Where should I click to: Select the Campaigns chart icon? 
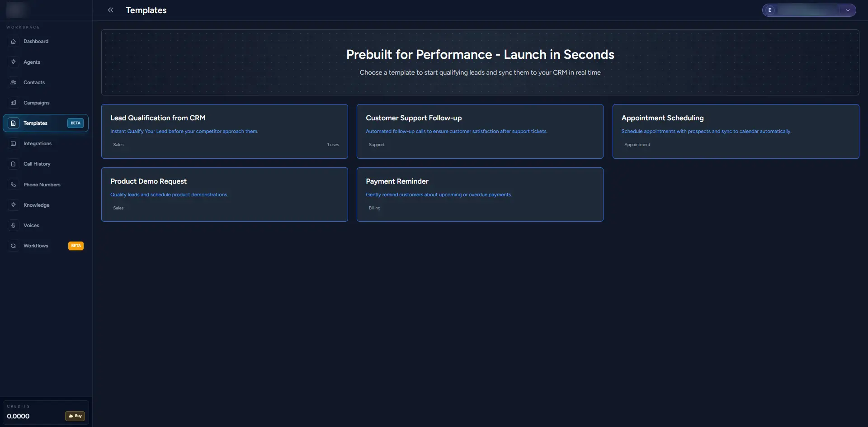point(14,103)
